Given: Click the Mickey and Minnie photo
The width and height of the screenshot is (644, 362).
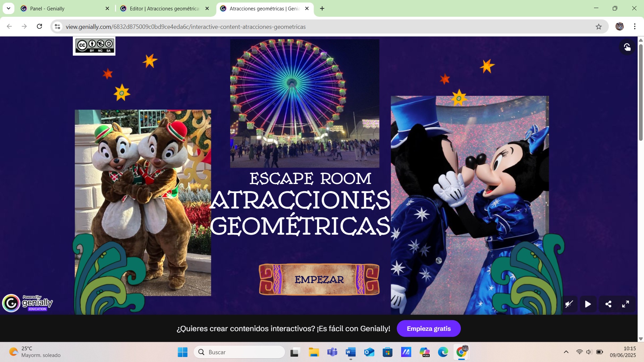Looking at the screenshot, I should (470, 205).
